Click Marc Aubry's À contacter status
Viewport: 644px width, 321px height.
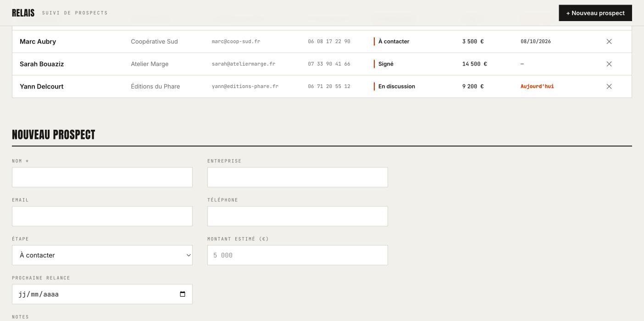[x=392, y=41]
